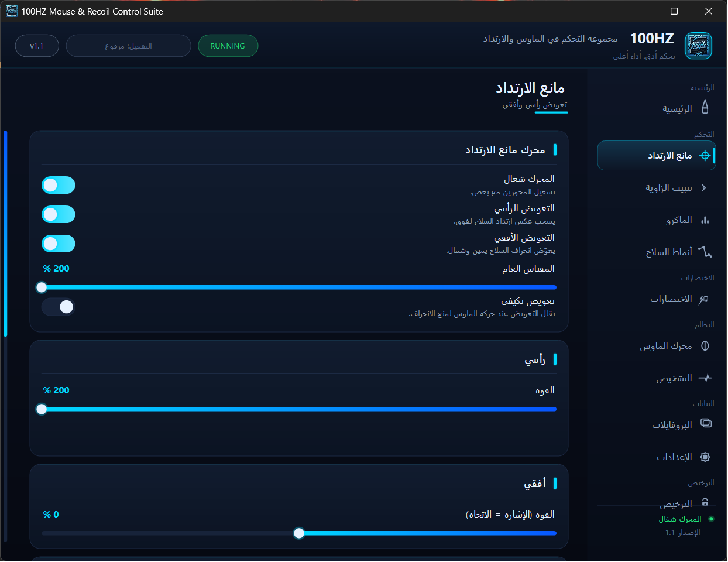
Task: Click the أفقي section title
Action: [535, 484]
